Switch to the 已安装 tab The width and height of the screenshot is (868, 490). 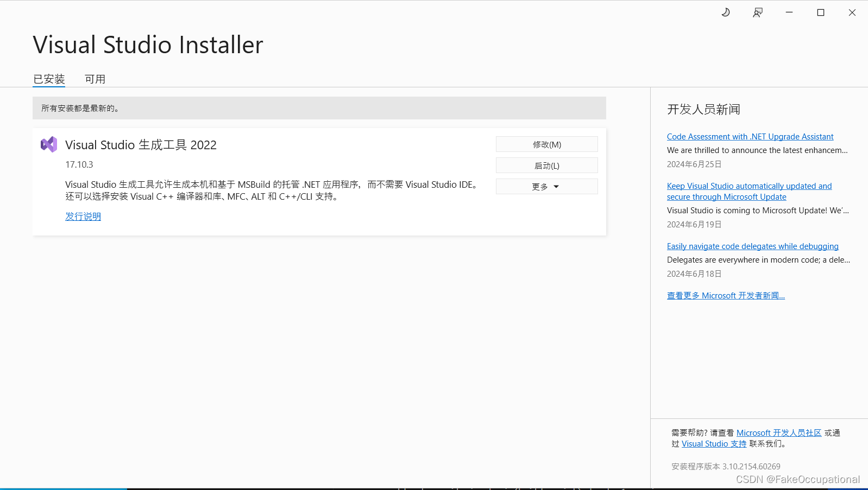click(49, 79)
